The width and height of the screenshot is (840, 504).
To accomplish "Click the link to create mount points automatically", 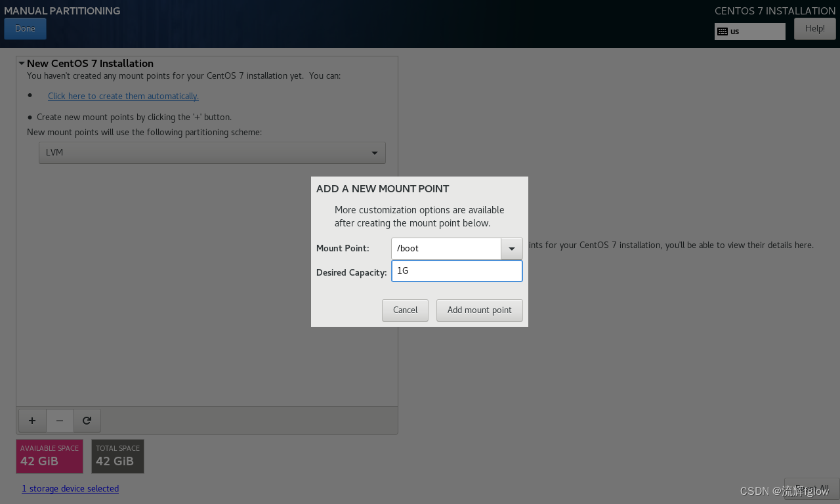I will point(123,96).
